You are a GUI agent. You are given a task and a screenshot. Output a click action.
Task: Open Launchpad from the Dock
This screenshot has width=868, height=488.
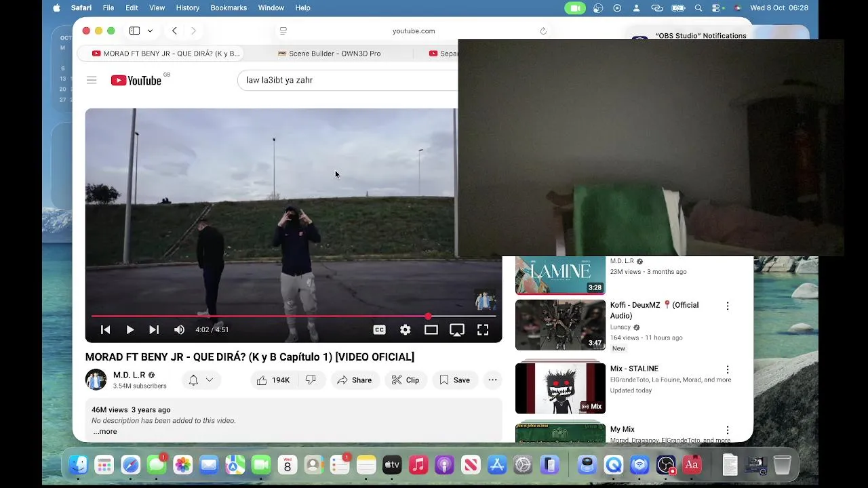[x=104, y=464]
